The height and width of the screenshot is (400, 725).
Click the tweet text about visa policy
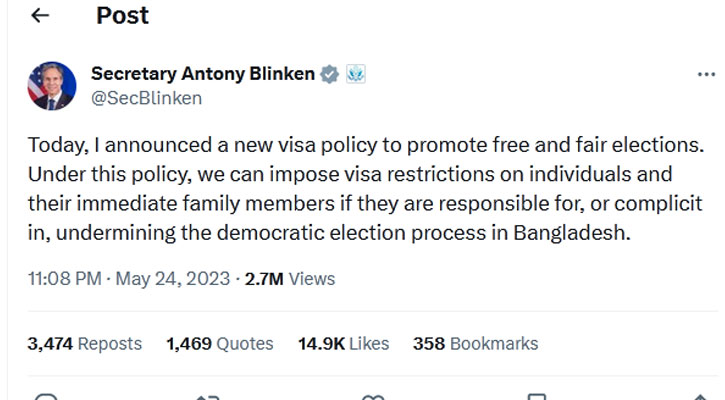340,189
